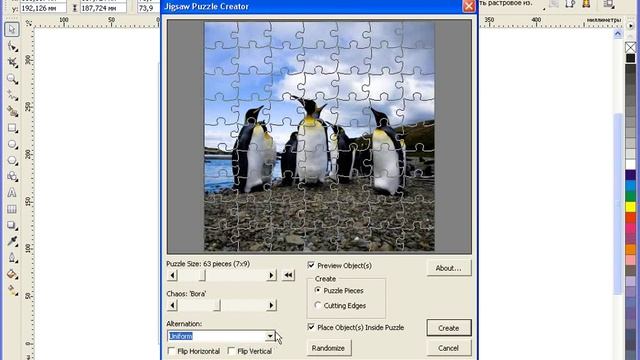Select the Ellipse tool
640x360 pixels.
coord(12,144)
